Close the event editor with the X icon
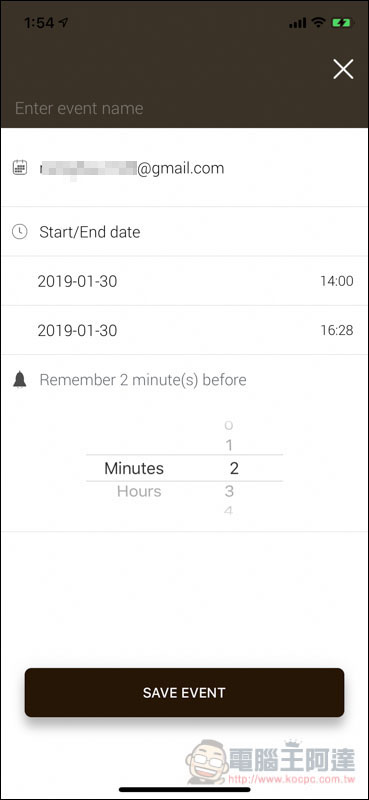369x800 pixels. (343, 69)
